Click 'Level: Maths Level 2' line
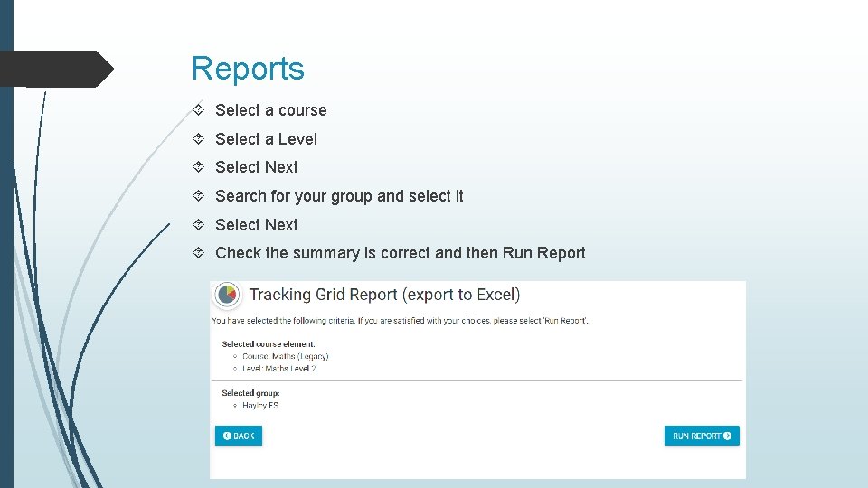This screenshot has width=868, height=488. (x=279, y=369)
